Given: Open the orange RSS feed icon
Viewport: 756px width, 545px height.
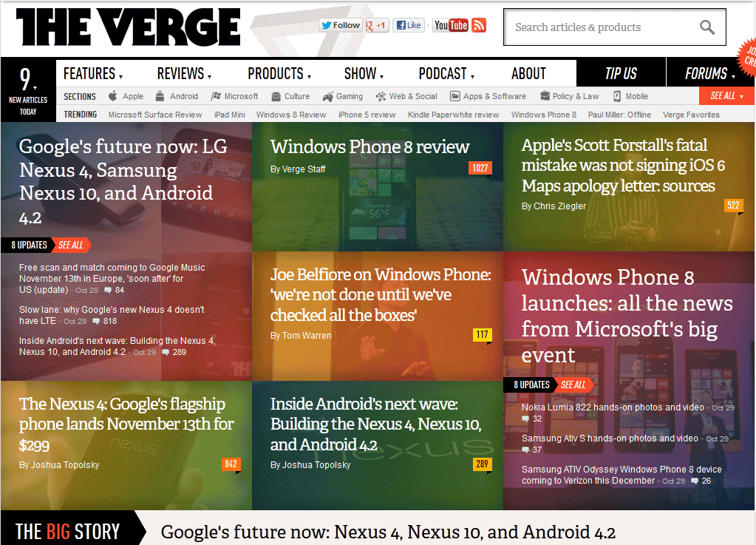Looking at the screenshot, I should (x=479, y=25).
